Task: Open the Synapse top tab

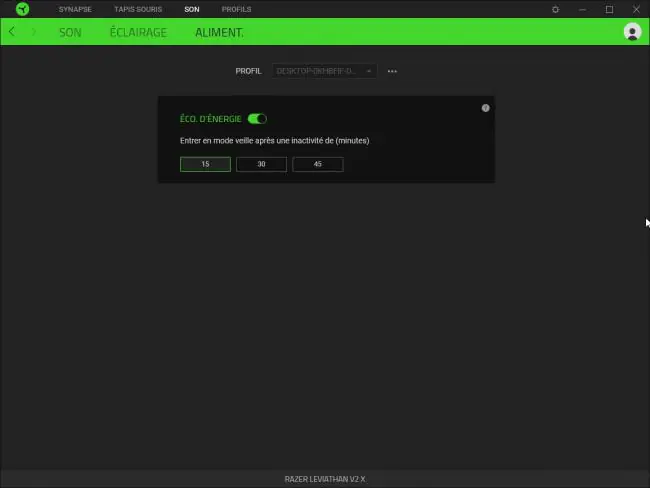Action: tap(75, 9)
